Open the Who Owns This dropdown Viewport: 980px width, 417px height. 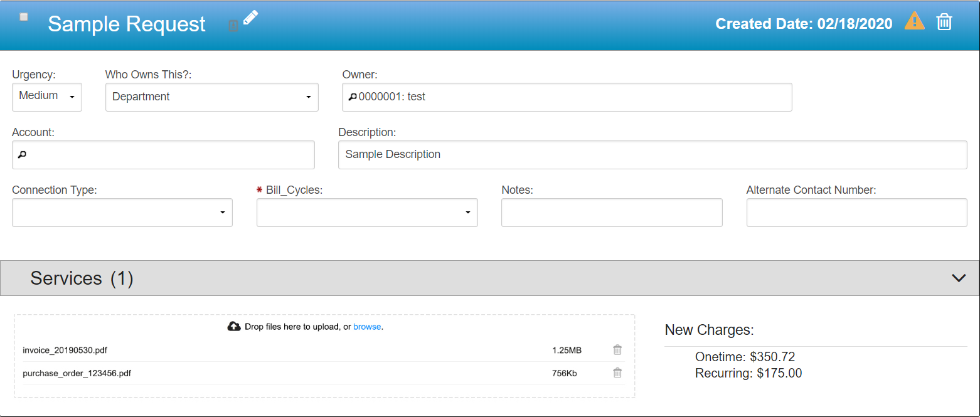tap(211, 97)
